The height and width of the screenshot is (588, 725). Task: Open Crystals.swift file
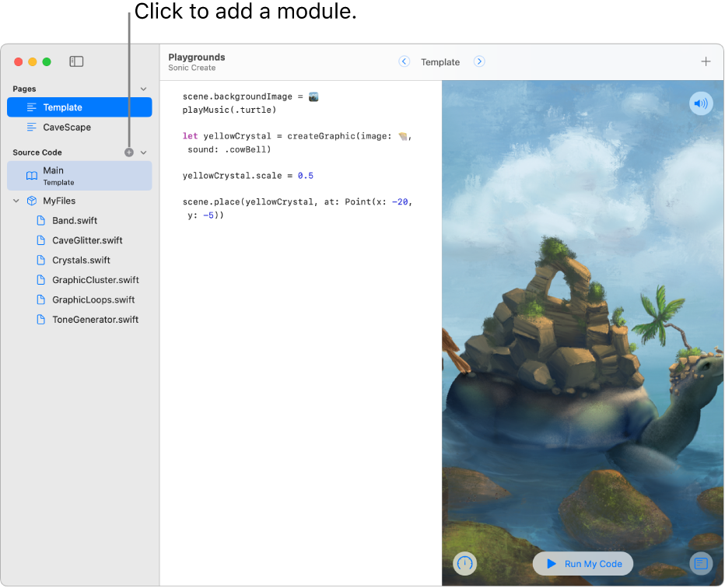coord(79,261)
